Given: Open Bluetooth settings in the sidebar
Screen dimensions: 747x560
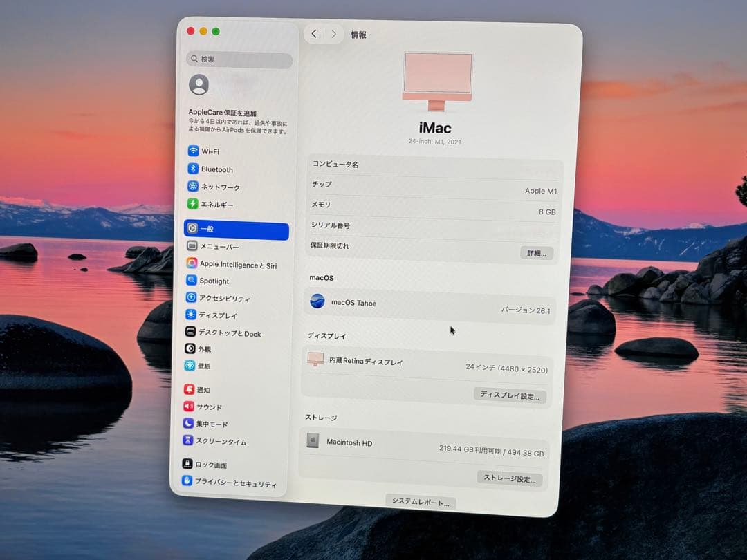Looking at the screenshot, I should point(192,169).
